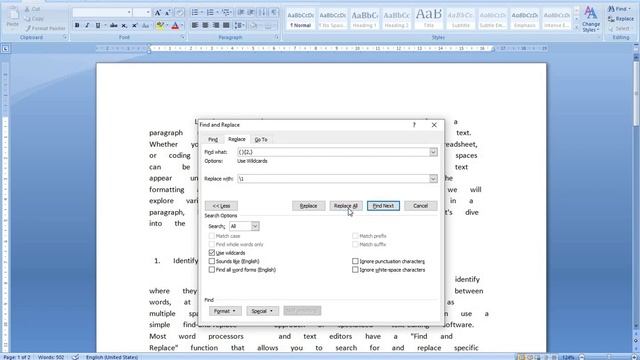The image size is (640, 360).
Task: Click the Underline formatting icon
Action: tap(98, 25)
